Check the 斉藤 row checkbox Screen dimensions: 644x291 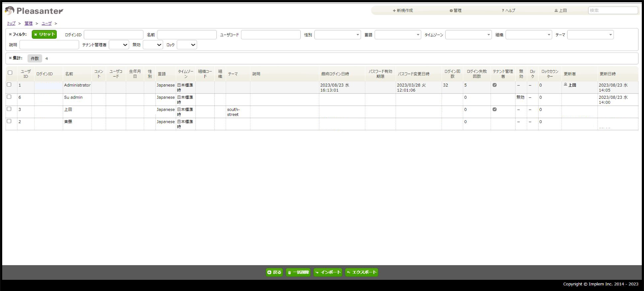pyautogui.click(x=9, y=121)
